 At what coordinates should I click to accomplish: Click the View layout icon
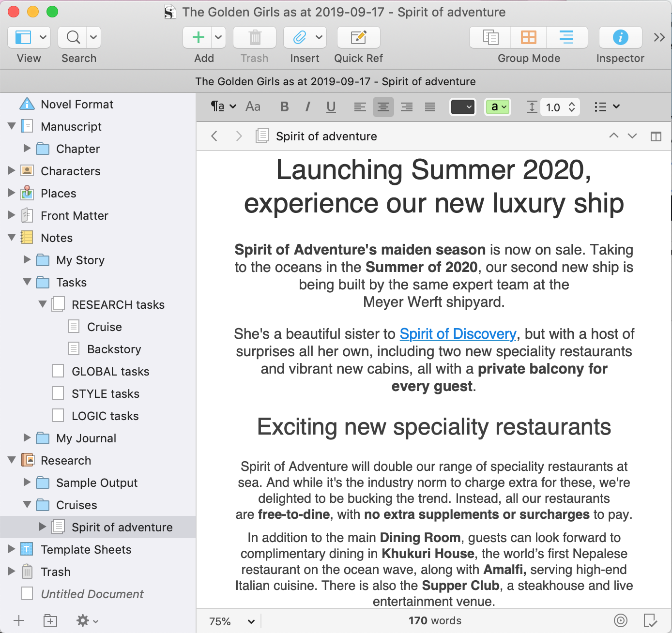click(x=23, y=37)
